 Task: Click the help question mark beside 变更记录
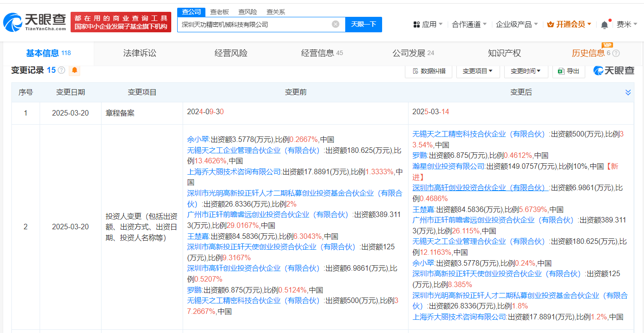pyautogui.click(x=61, y=71)
